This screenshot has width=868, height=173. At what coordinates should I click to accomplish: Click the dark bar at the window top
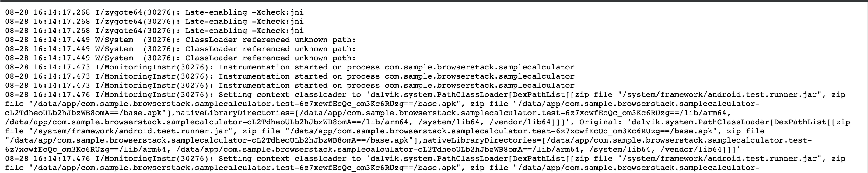(x=434, y=1)
